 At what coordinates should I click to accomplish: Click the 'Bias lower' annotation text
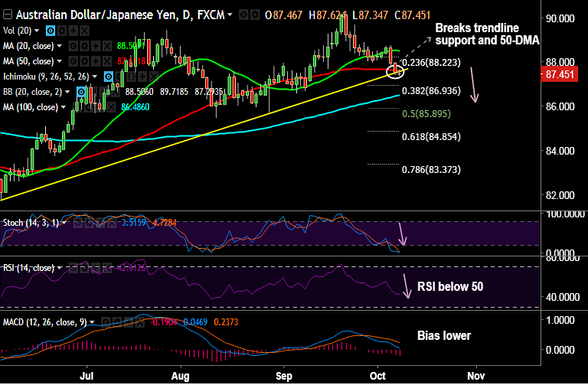pyautogui.click(x=444, y=335)
